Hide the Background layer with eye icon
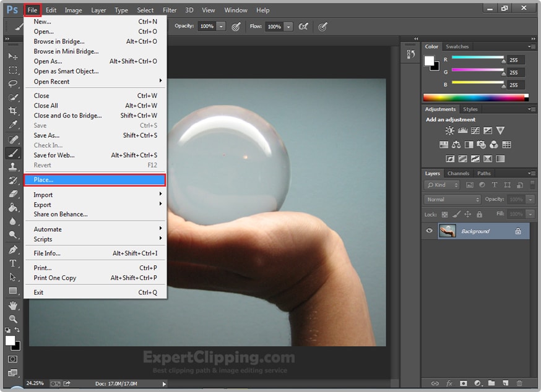 click(430, 231)
